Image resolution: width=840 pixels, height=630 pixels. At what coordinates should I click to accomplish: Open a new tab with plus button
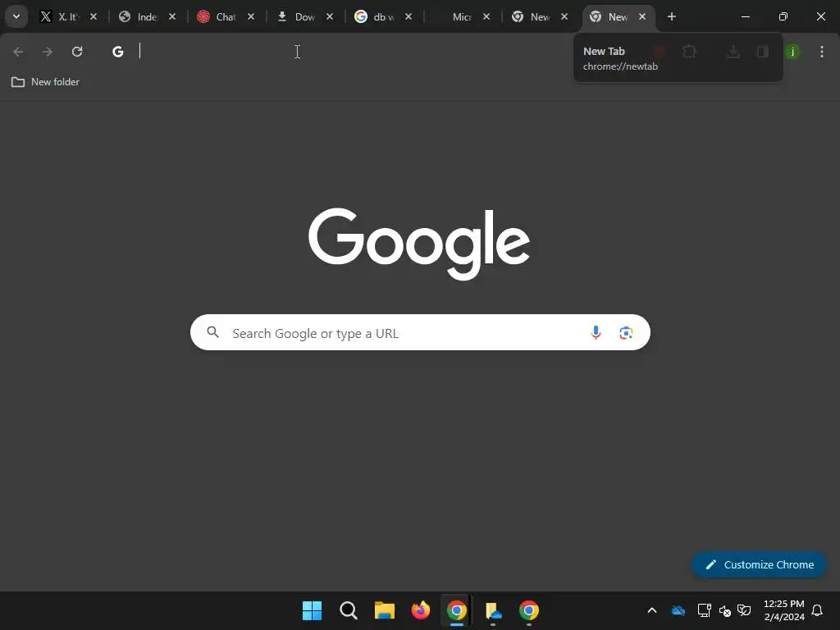pos(671,16)
